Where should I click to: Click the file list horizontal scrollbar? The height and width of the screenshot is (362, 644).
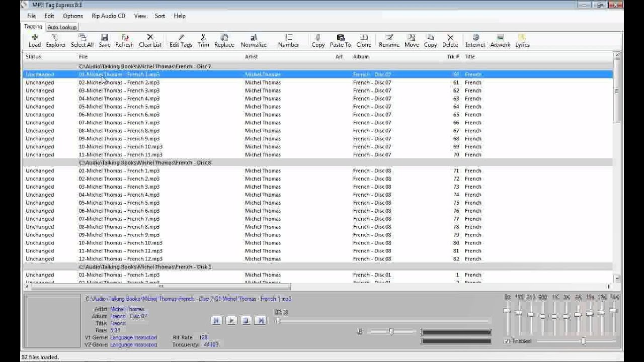coord(317,287)
